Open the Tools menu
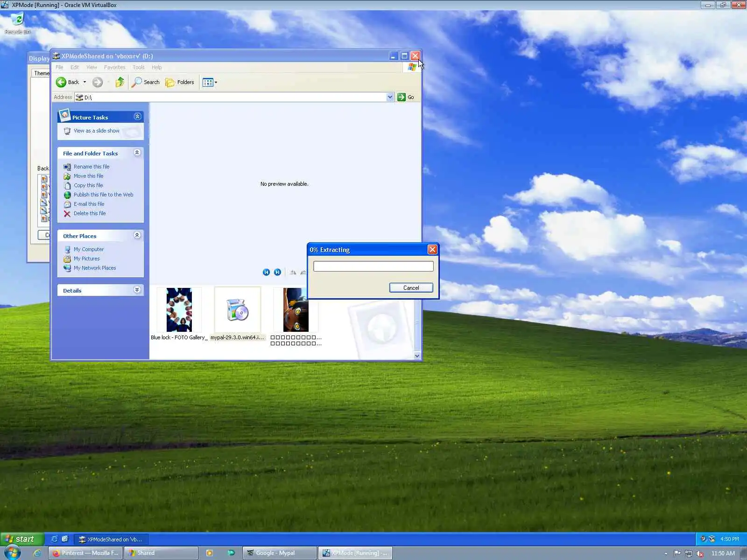The height and width of the screenshot is (560, 747). (139, 67)
